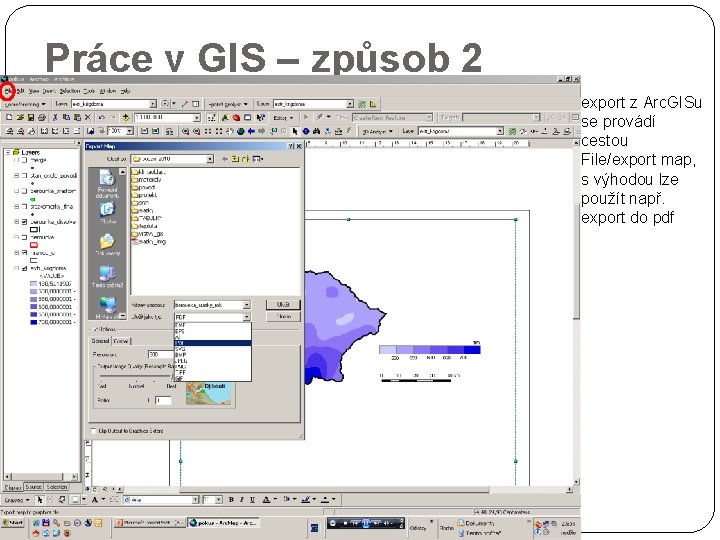Open Desktop (Plocha) in the places bar
Image resolution: width=720 pixels, height=540 pixels.
(107, 213)
